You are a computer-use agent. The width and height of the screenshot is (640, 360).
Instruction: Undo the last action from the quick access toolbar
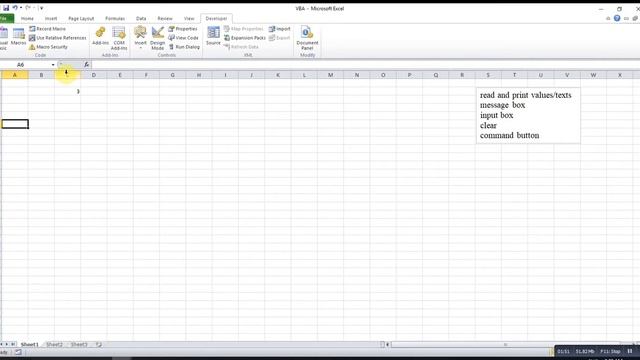(x=15, y=8)
